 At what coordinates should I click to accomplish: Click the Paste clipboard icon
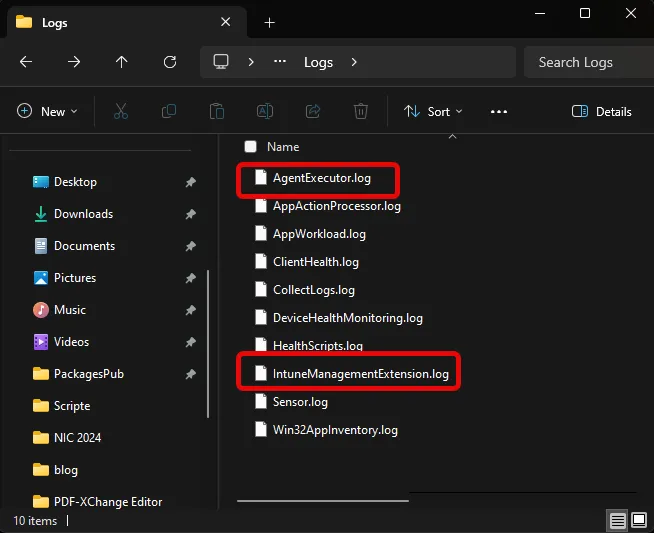coord(217,111)
